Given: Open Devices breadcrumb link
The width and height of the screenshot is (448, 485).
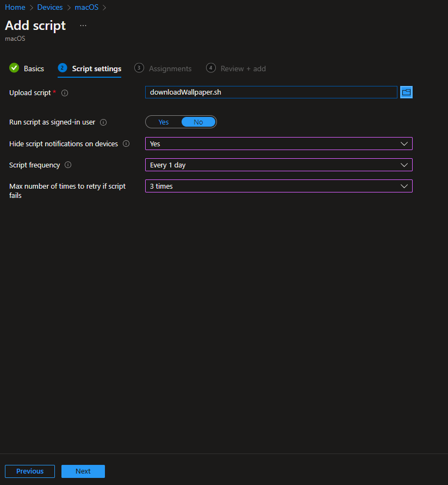Looking at the screenshot, I should [50, 7].
